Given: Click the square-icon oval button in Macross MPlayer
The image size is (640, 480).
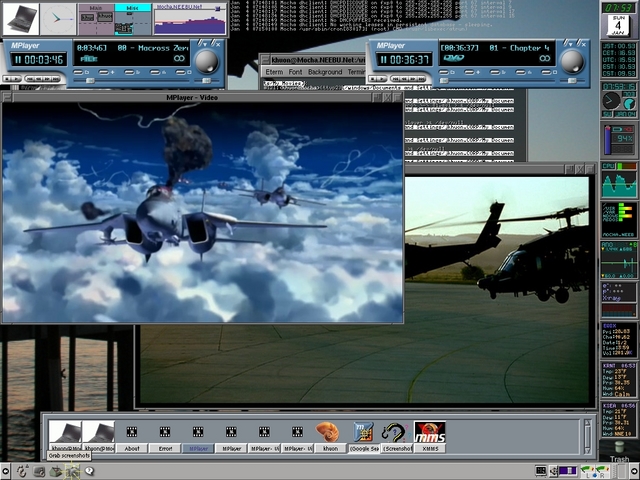Looking at the screenshot, I should click(x=181, y=72).
